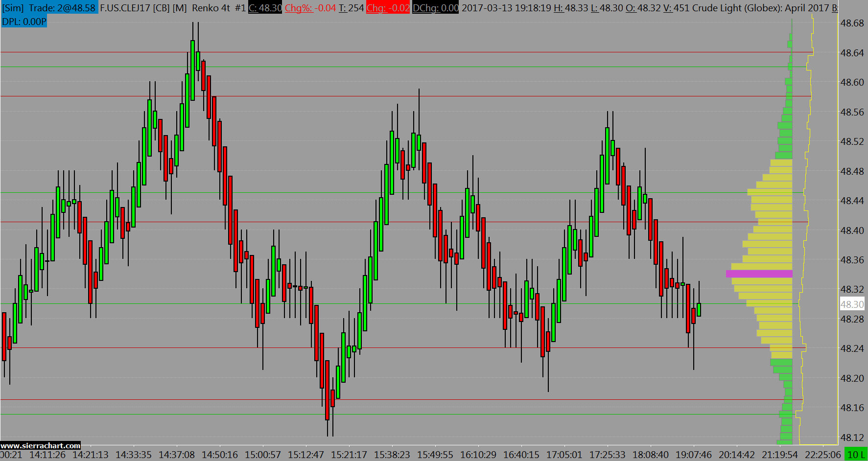Screen dimensions: 868x461
Task: Click the 48.52 price scale label
Action: coord(852,141)
